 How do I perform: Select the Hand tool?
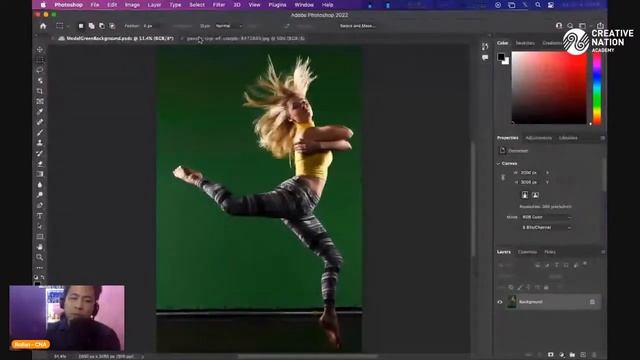(40, 247)
